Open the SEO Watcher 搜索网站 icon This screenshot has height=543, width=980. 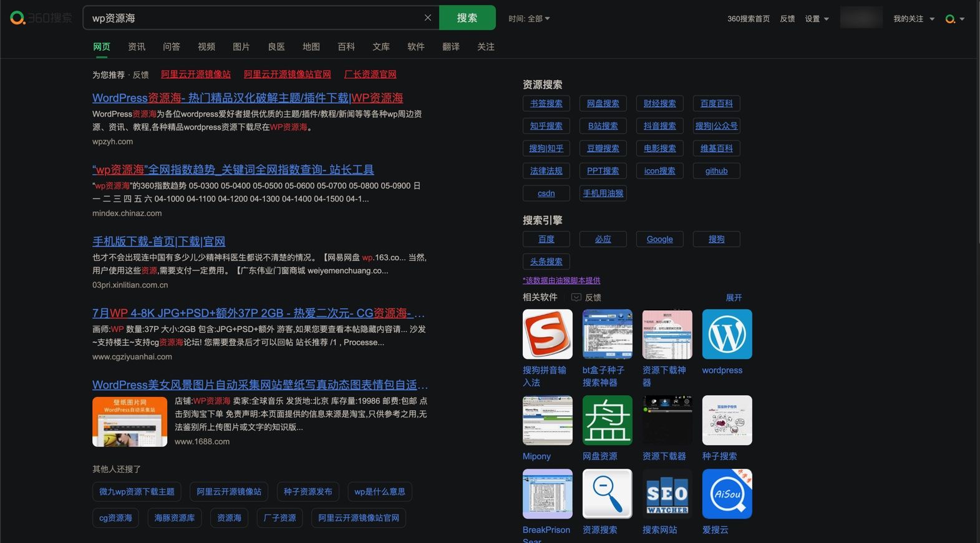coord(667,494)
